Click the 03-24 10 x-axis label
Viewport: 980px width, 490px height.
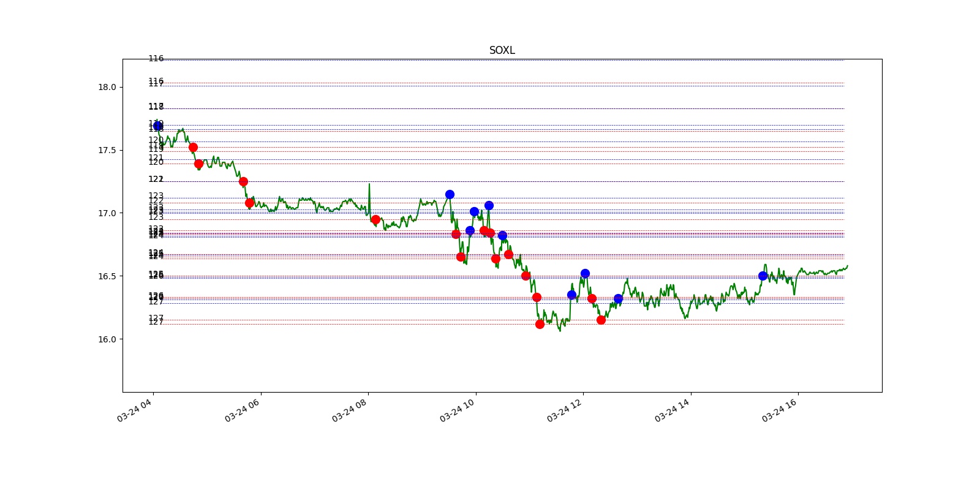(x=458, y=409)
